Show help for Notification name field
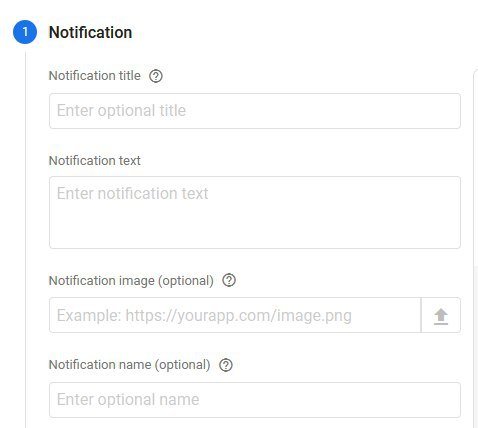Viewport: 478px width, 428px height. [226, 365]
